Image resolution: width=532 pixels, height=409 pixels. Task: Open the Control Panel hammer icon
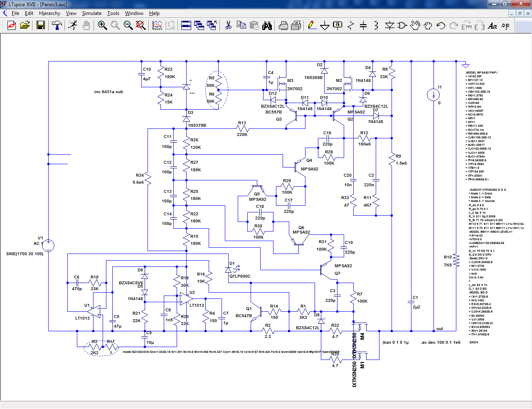57,26
